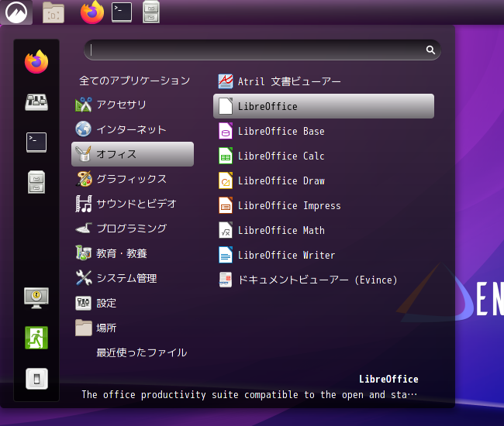Launch Atril 文書ビューアー
This screenshot has height=426, width=504.
pyautogui.click(x=323, y=81)
